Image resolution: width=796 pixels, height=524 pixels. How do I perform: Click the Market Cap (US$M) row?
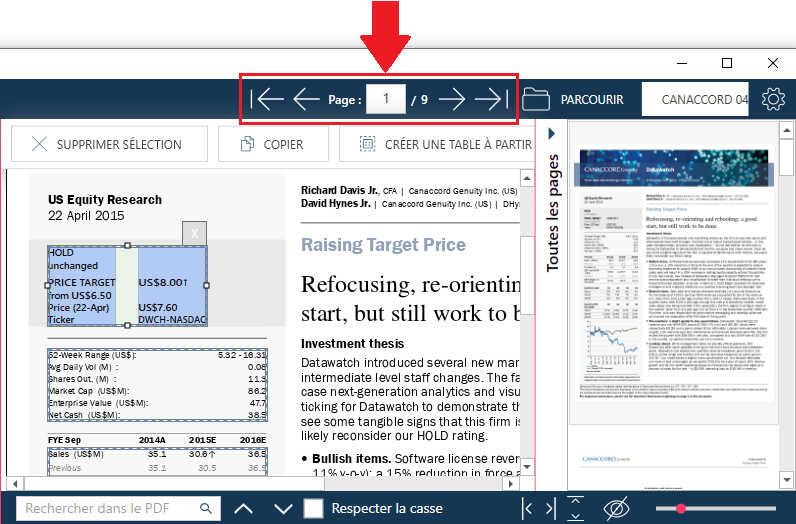157,391
